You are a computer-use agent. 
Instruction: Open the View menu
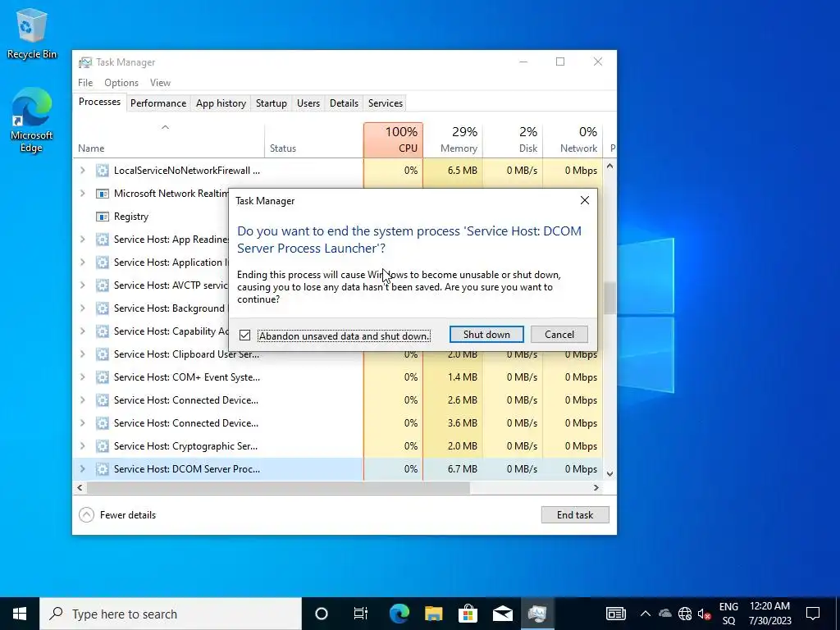click(x=160, y=83)
